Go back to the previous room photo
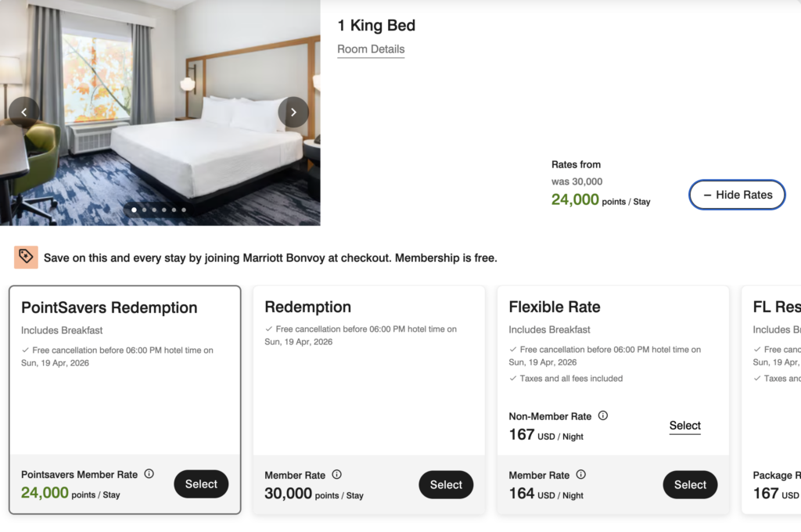 24,112
